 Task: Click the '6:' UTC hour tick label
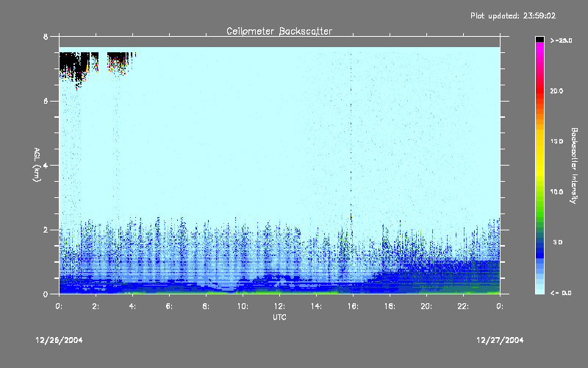tap(169, 306)
